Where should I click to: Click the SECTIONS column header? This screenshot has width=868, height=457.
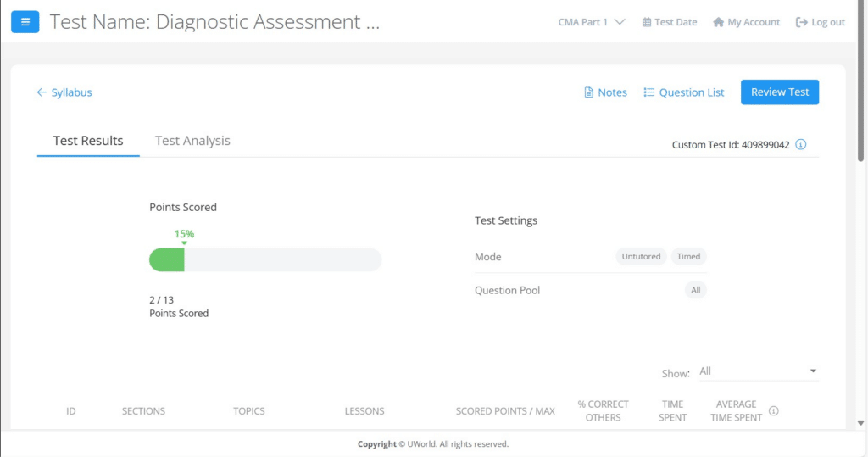tap(143, 411)
